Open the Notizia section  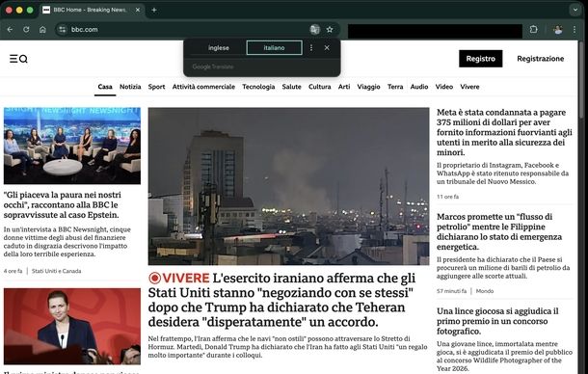[x=130, y=87]
